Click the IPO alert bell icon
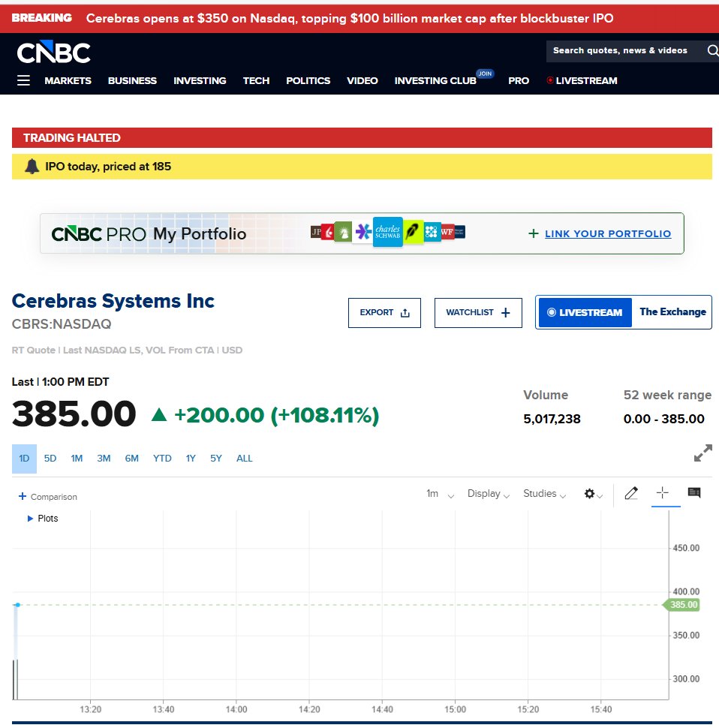The width and height of the screenshot is (719, 728). [32, 166]
